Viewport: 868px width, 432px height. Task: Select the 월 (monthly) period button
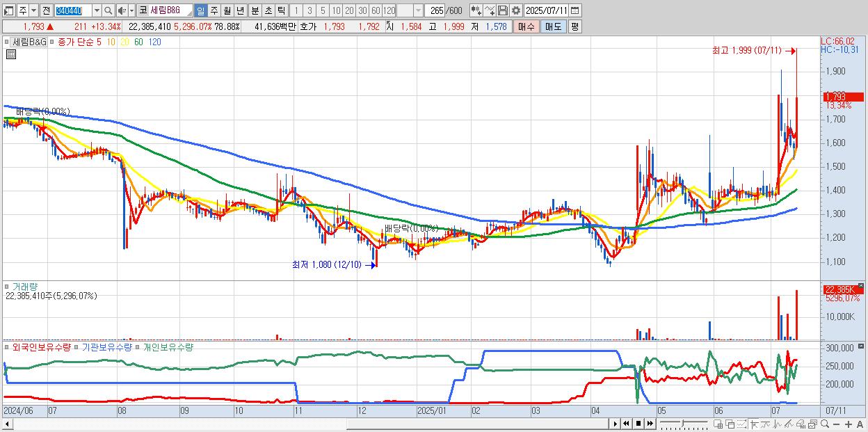point(227,10)
